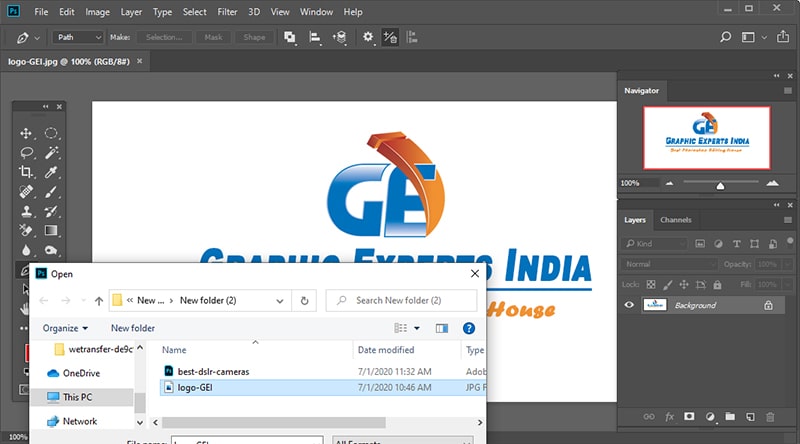800x444 pixels.
Task: Select the Lasso tool
Action: [x=26, y=153]
